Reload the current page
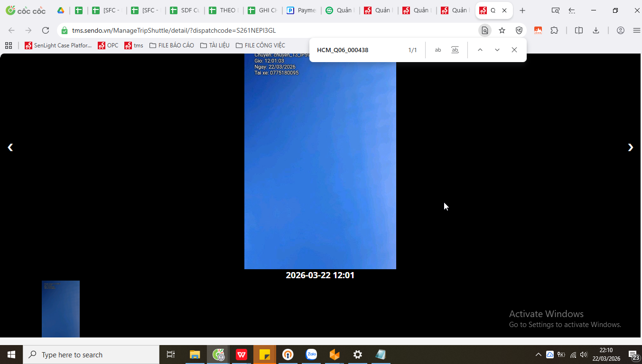642x364 pixels. tap(46, 30)
